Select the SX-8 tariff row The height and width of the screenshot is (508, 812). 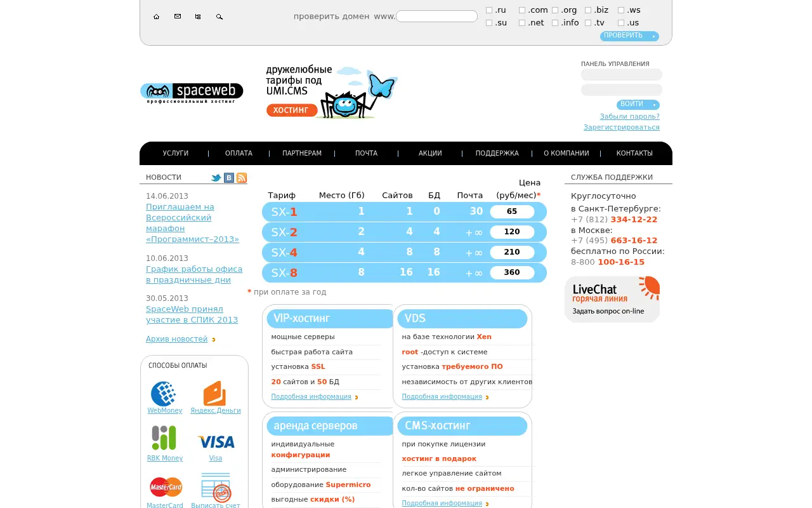[404, 272]
